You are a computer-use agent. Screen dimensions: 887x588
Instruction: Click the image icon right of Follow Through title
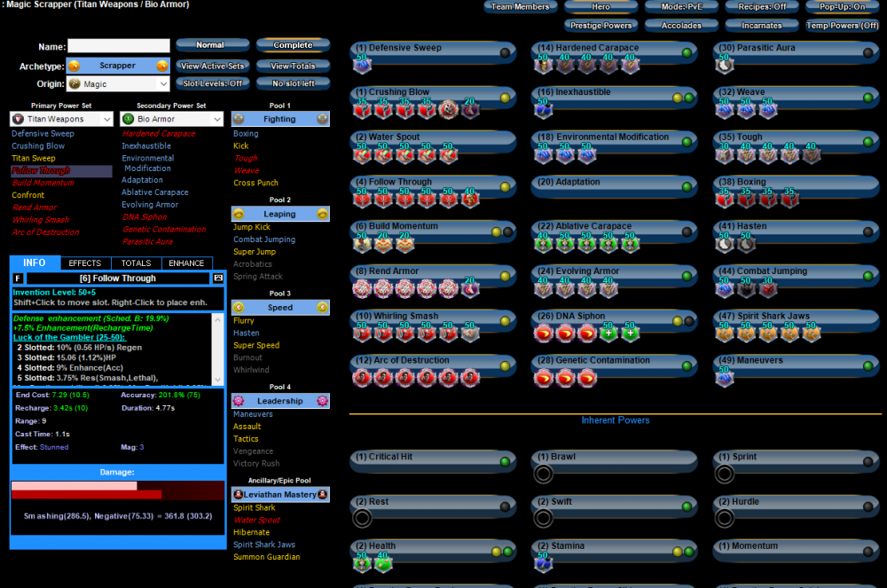(218, 278)
